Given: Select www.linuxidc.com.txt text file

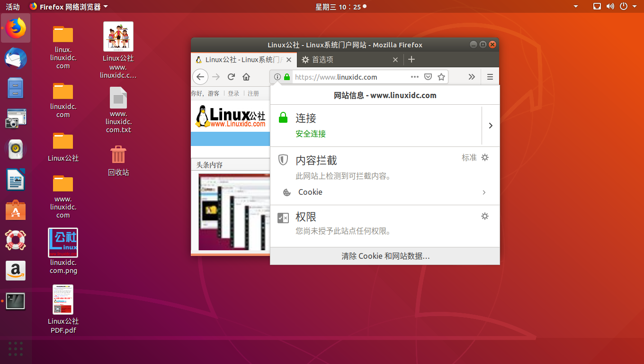Looking at the screenshot, I should [x=118, y=110].
